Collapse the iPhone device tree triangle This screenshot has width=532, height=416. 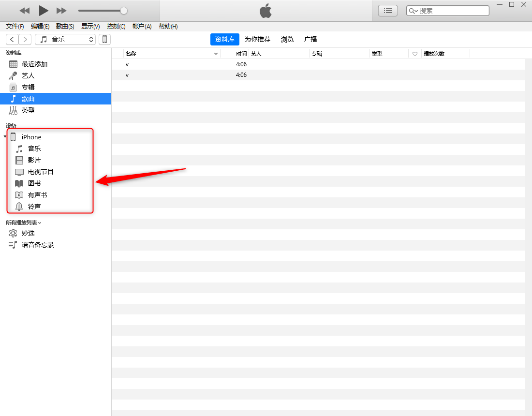5,137
